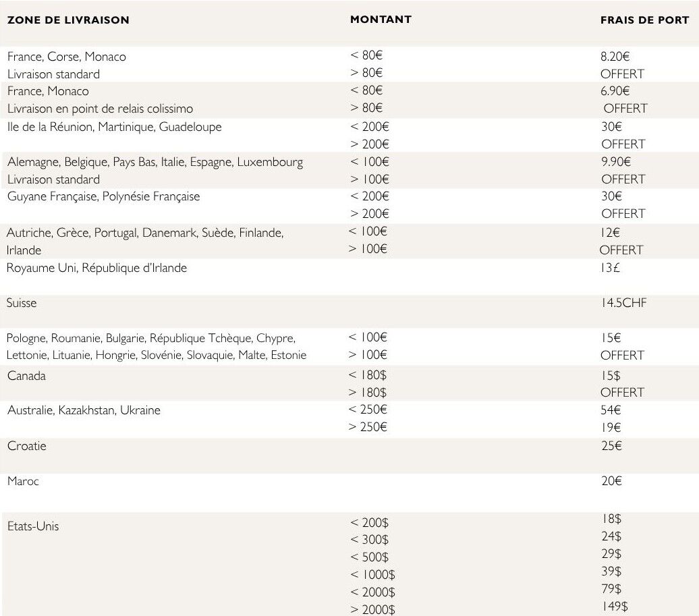This screenshot has height=616, width=699.
Task: Select Livraison en point de relais colissimo
Action: click(101, 109)
